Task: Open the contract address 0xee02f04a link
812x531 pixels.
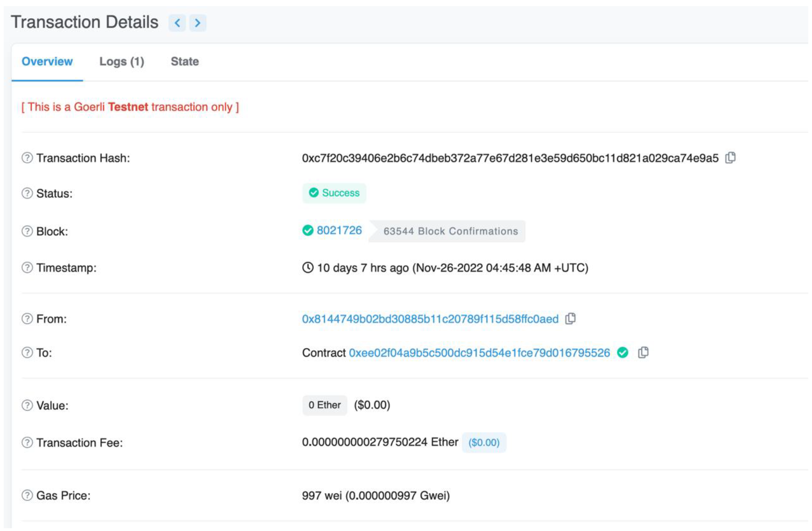Action: [x=479, y=353]
